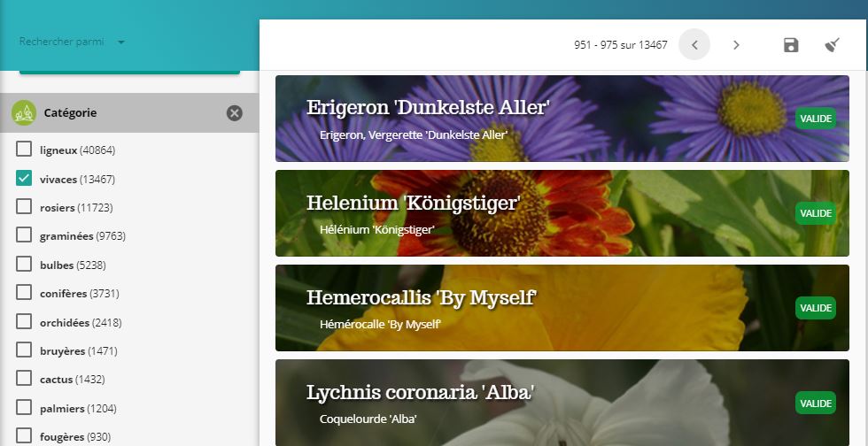Click VALIDE badge on Lychnis coronaria 'Alba'
Image resolution: width=868 pixels, height=446 pixels.
click(816, 403)
